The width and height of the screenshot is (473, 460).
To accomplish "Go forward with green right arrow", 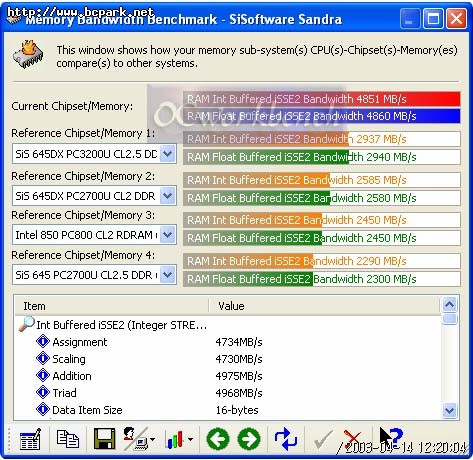I will coord(249,439).
